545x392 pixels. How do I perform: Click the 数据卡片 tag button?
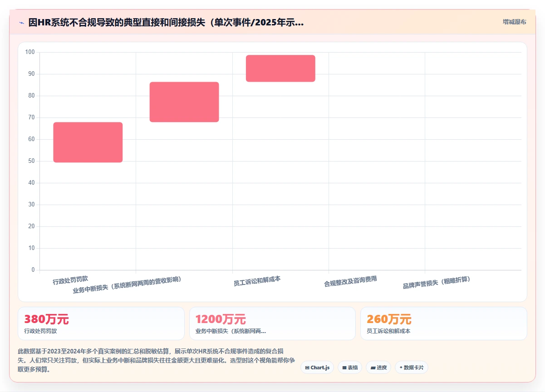[412, 367]
